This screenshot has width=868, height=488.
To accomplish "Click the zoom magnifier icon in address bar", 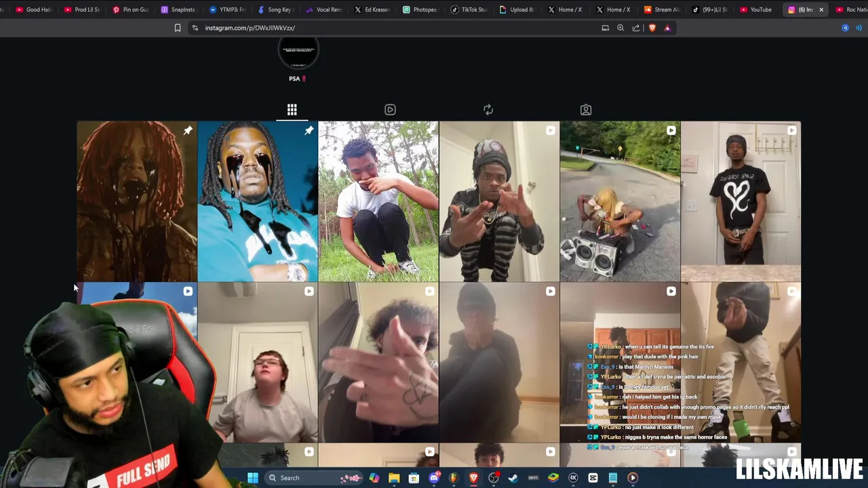I will [620, 28].
